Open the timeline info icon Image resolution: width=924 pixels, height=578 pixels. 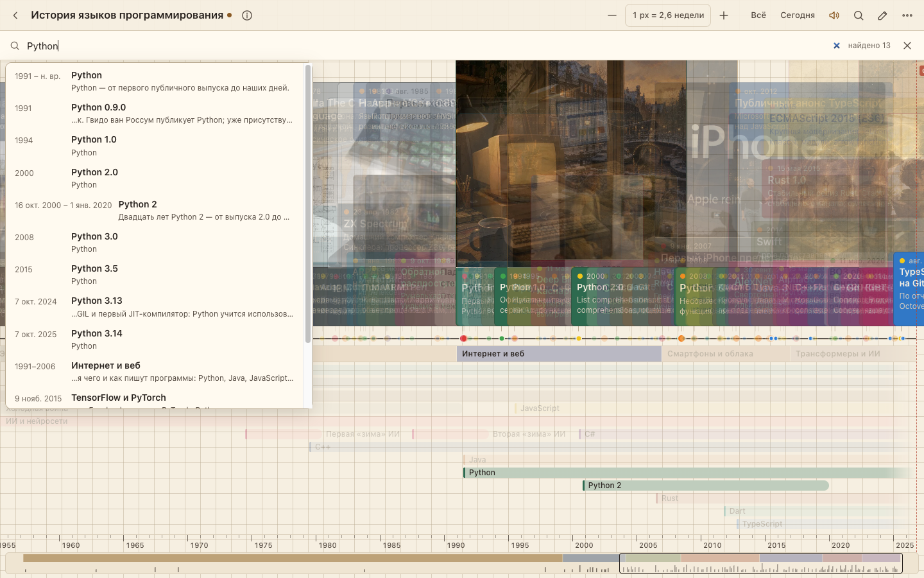pyautogui.click(x=247, y=15)
